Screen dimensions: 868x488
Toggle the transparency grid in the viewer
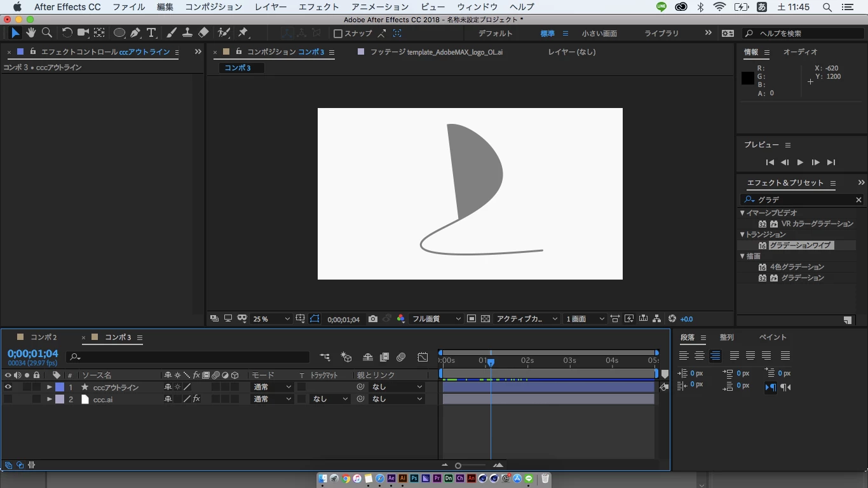click(485, 319)
